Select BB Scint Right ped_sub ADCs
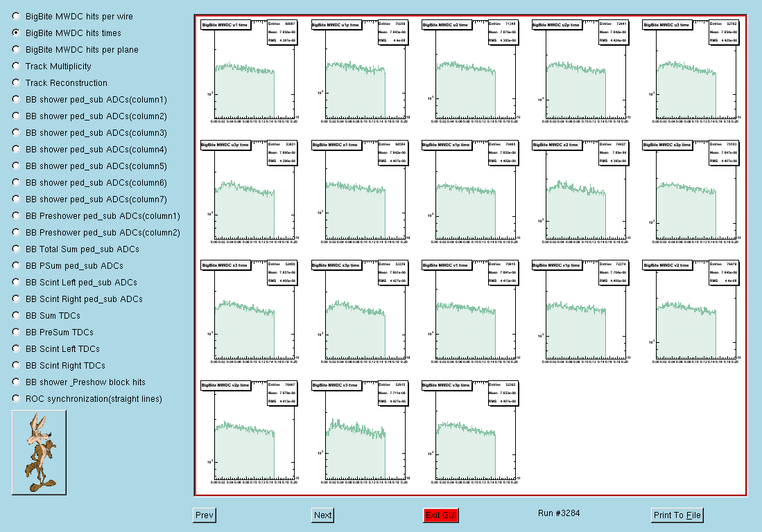762x532 pixels. tap(16, 299)
